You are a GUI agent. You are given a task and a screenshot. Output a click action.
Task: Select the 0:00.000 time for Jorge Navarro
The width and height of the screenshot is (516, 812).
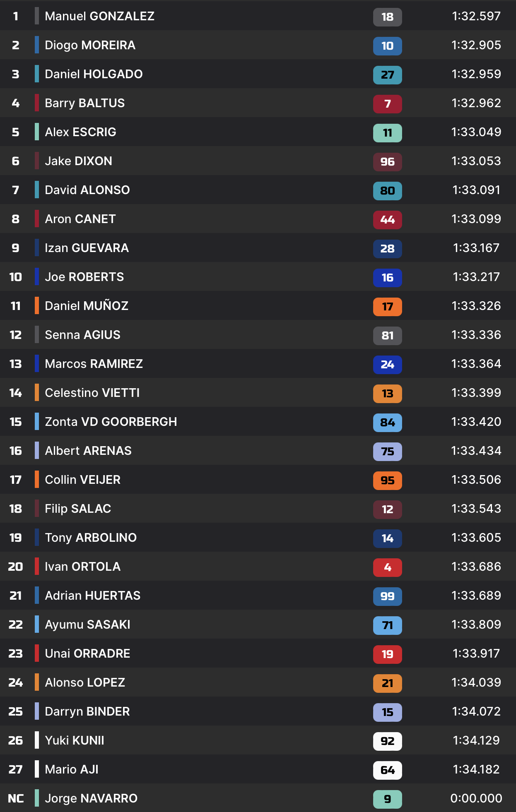pyautogui.click(x=476, y=798)
